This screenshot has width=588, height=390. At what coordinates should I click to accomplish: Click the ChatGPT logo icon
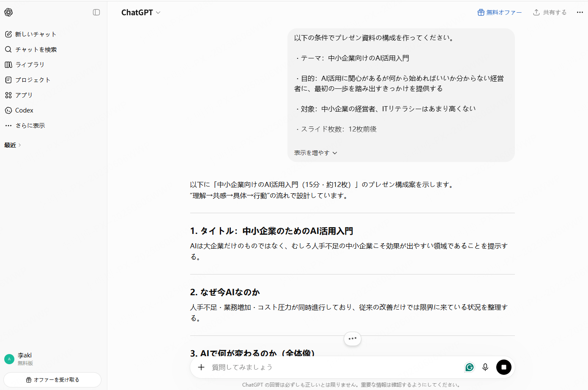pyautogui.click(x=8, y=12)
